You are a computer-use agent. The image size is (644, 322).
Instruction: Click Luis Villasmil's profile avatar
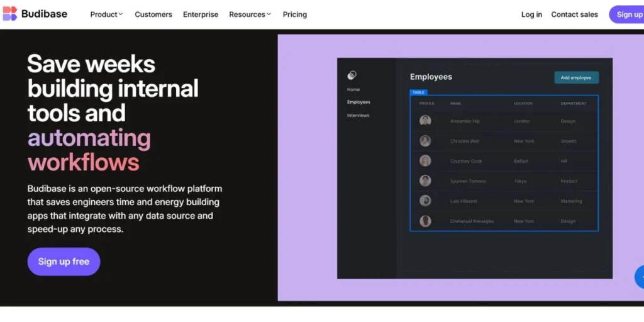(x=425, y=201)
